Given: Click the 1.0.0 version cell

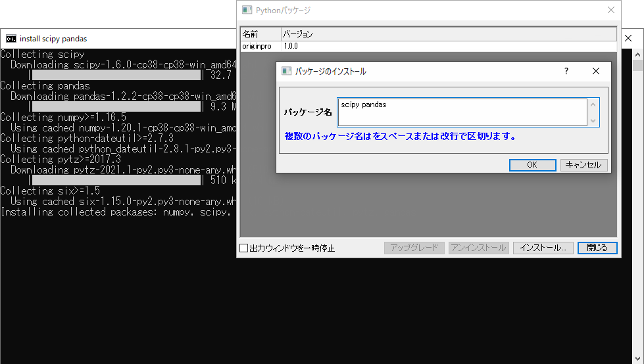Looking at the screenshot, I should [291, 46].
